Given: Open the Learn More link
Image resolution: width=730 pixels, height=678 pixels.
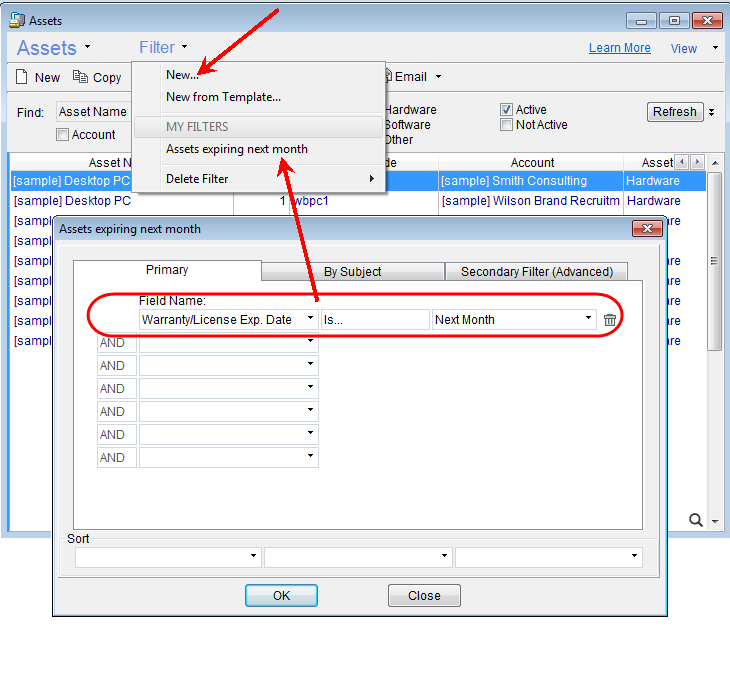Looking at the screenshot, I should pos(619,48).
